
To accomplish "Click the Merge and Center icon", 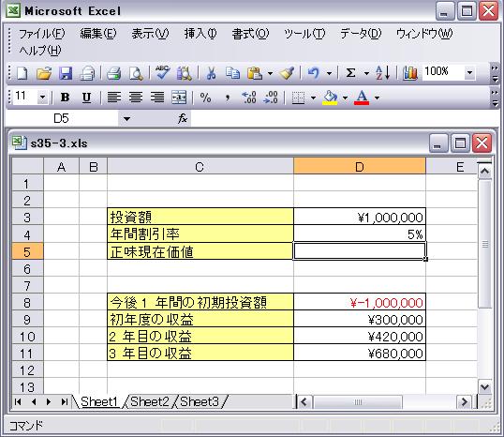I will (179, 98).
